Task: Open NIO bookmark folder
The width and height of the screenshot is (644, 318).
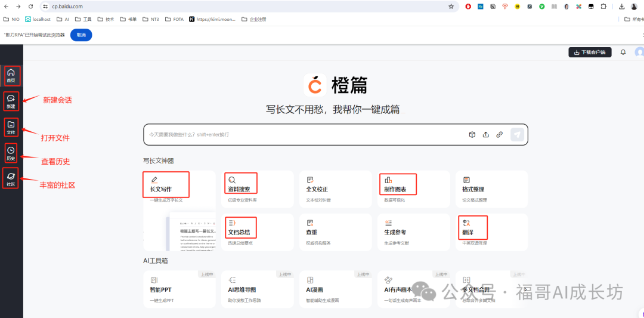Action: (11, 19)
